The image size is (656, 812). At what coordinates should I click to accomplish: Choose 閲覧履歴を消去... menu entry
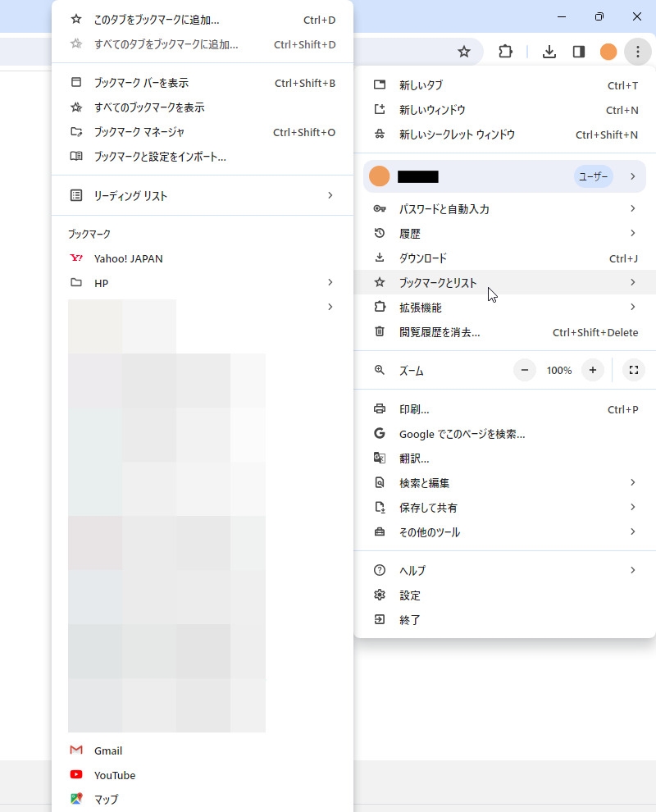tap(440, 332)
